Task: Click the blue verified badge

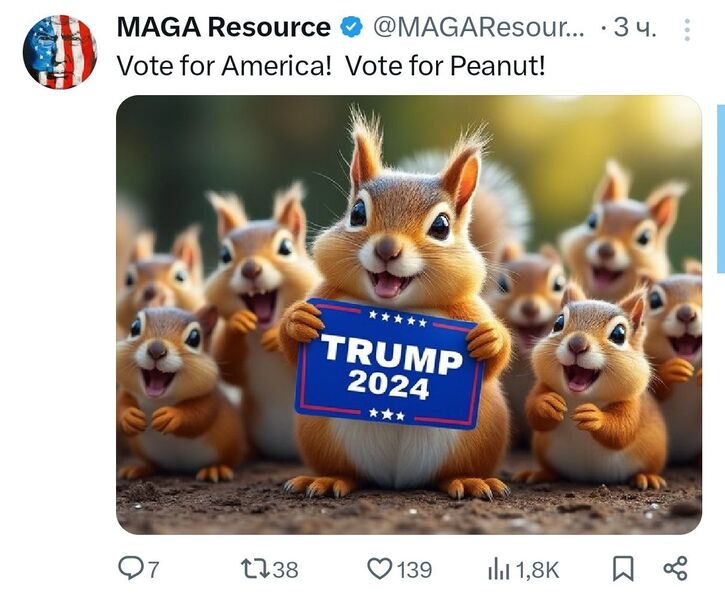Action: point(351,27)
